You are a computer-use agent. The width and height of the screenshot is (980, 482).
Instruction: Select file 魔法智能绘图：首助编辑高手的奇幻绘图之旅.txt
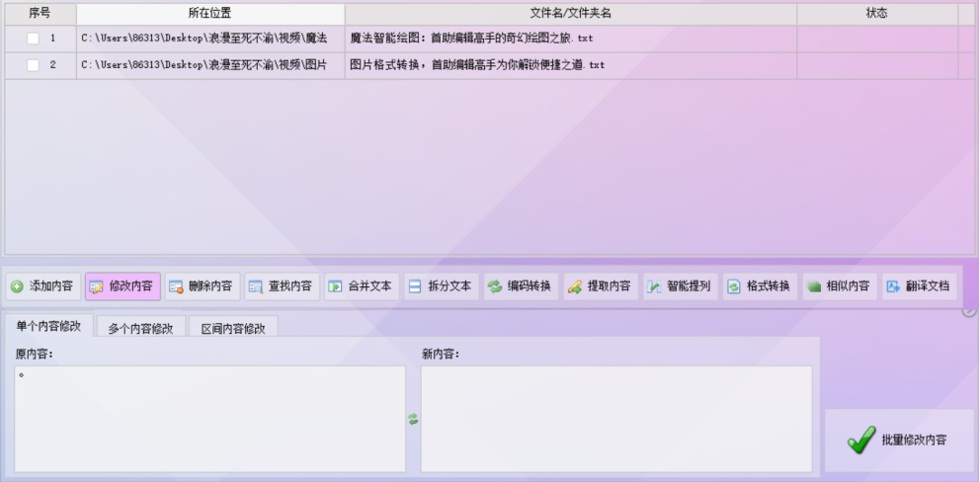point(471,39)
